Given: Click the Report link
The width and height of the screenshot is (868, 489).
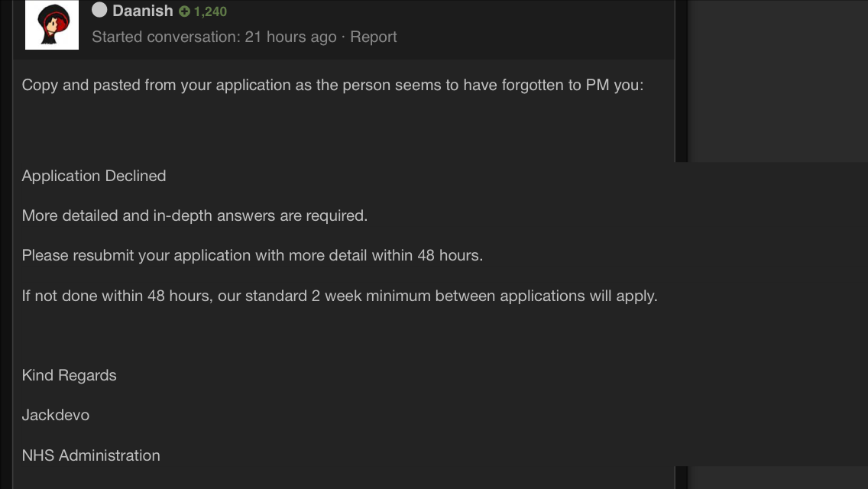Looking at the screenshot, I should [x=374, y=37].
